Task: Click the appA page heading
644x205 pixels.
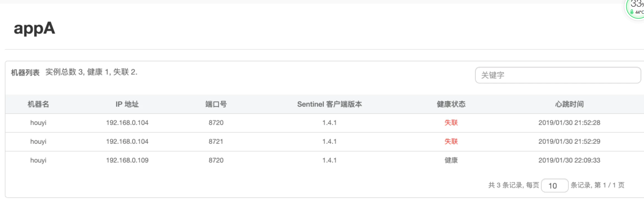Action: [x=34, y=28]
